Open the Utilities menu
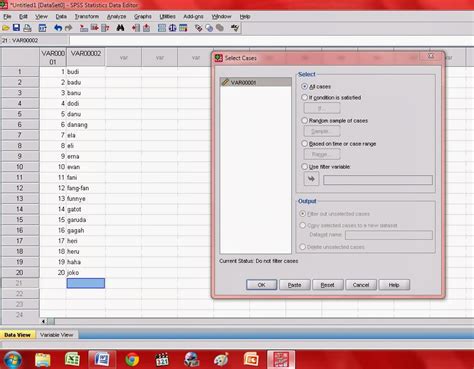The image size is (474, 369). 167,16
